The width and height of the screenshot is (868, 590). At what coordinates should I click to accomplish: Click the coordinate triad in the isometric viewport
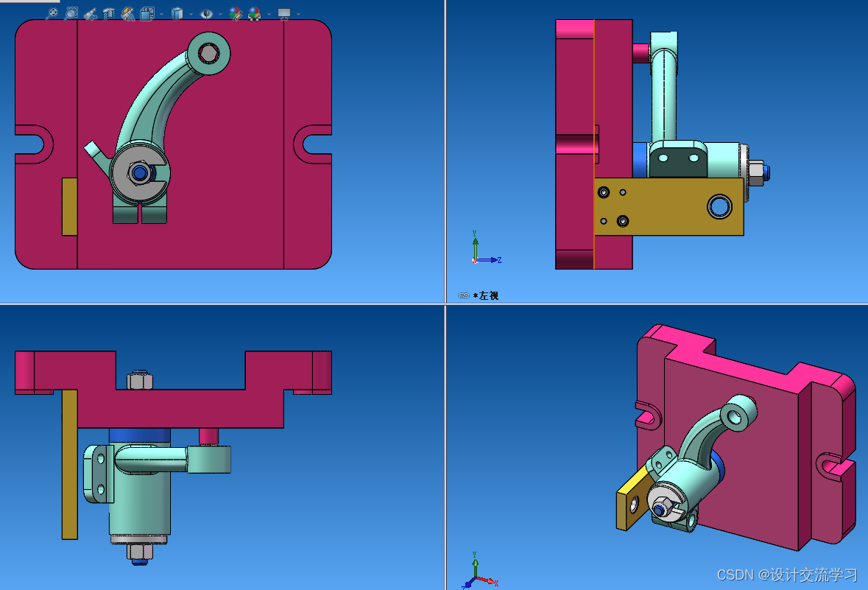click(x=481, y=571)
